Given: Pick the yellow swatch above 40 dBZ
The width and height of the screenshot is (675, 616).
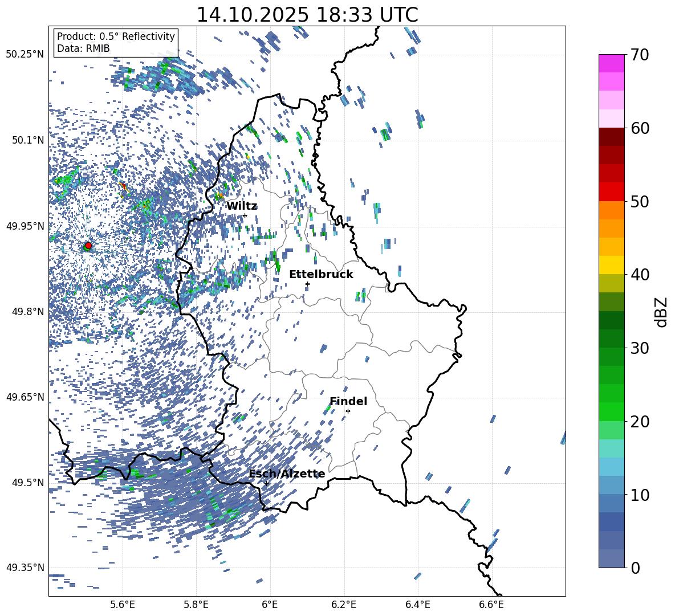Looking at the screenshot, I should 612,265.
